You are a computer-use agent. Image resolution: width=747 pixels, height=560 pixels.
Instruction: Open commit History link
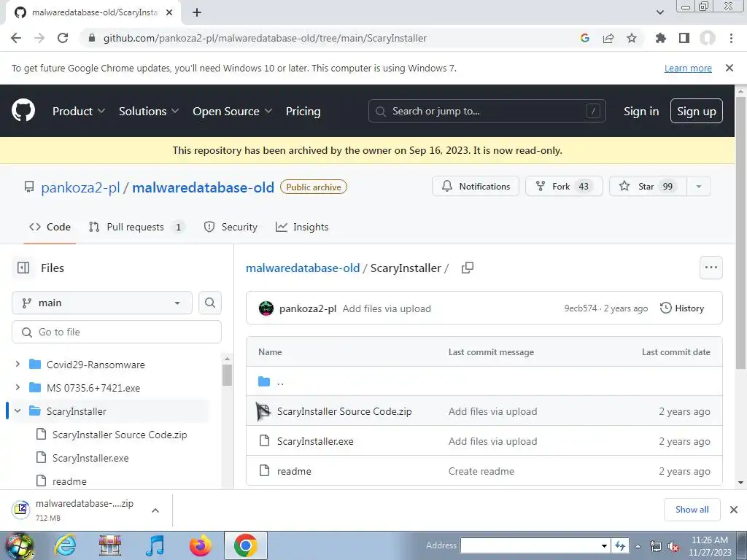click(682, 308)
